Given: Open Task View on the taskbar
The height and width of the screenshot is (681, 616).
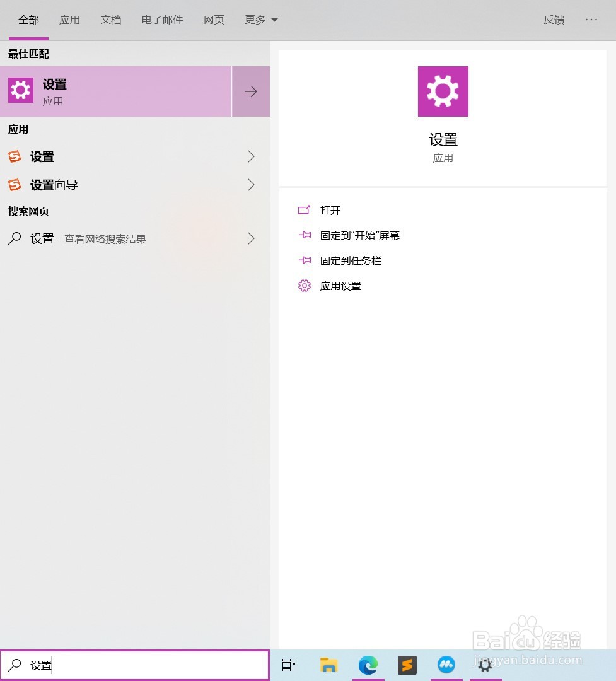Looking at the screenshot, I should [288, 665].
